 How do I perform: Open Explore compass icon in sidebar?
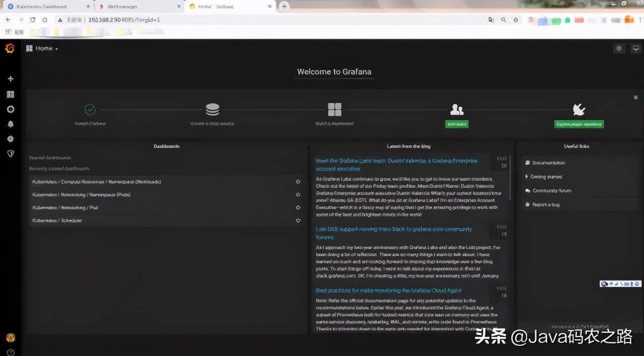[x=11, y=109]
